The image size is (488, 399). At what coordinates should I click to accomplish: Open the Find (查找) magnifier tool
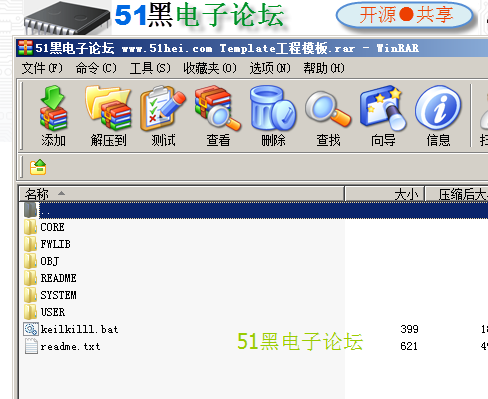(x=328, y=110)
